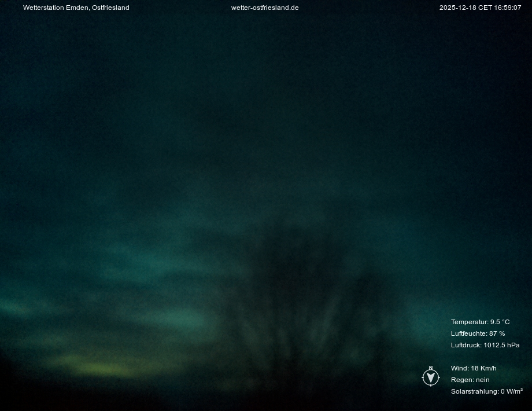Select the Solarstrahlung label
This screenshot has height=411, width=532.
[474, 391]
